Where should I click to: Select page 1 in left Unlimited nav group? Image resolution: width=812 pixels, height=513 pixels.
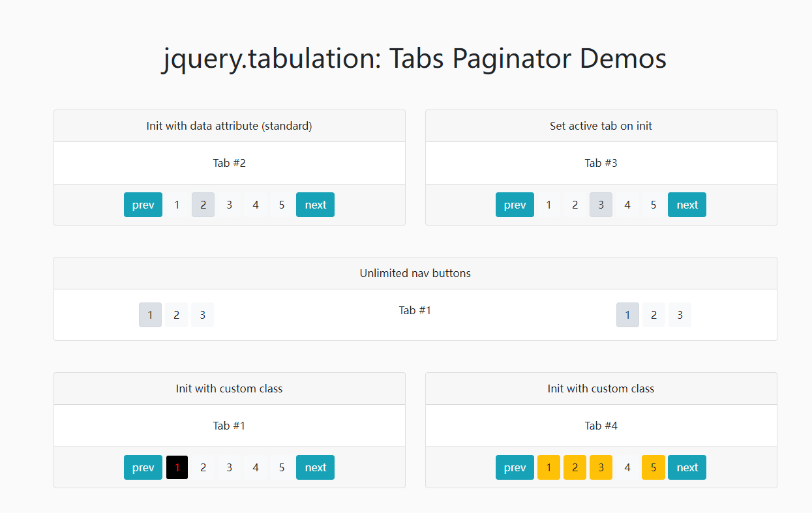(x=150, y=315)
